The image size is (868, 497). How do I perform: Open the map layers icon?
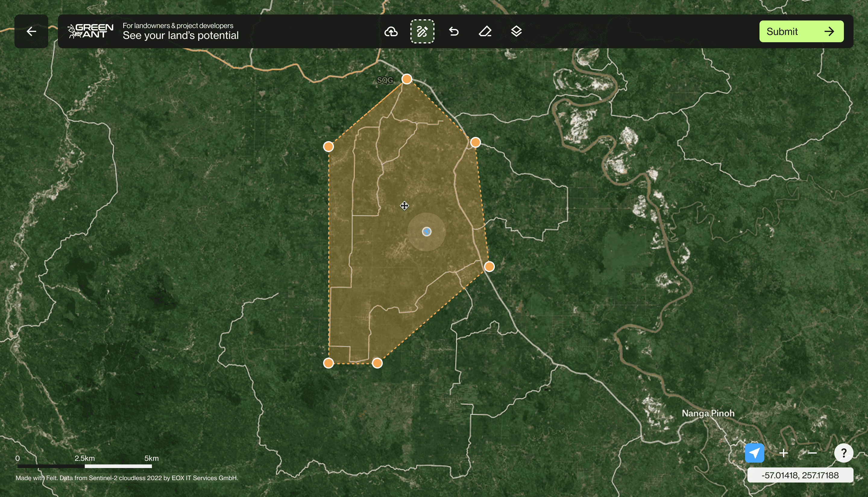click(x=516, y=31)
